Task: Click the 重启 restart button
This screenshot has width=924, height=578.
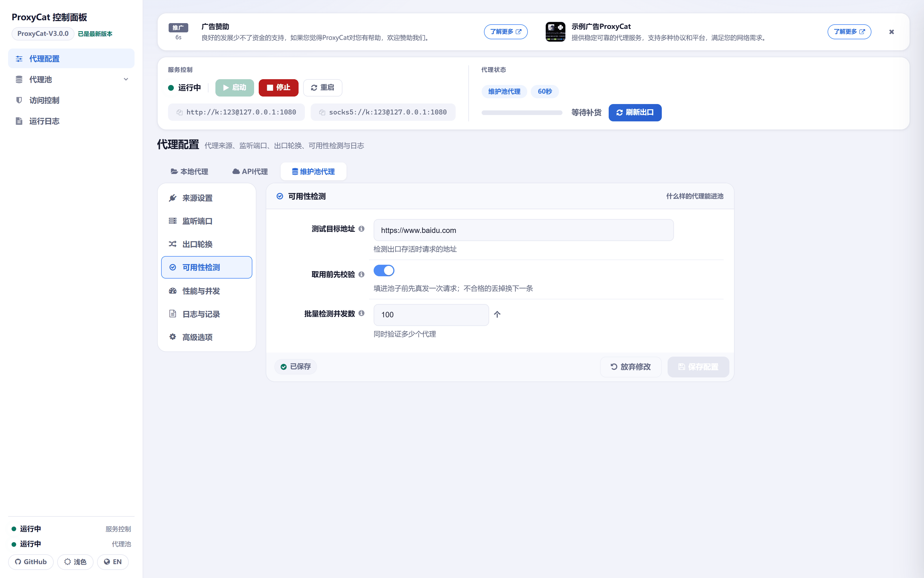Action: pyautogui.click(x=323, y=88)
